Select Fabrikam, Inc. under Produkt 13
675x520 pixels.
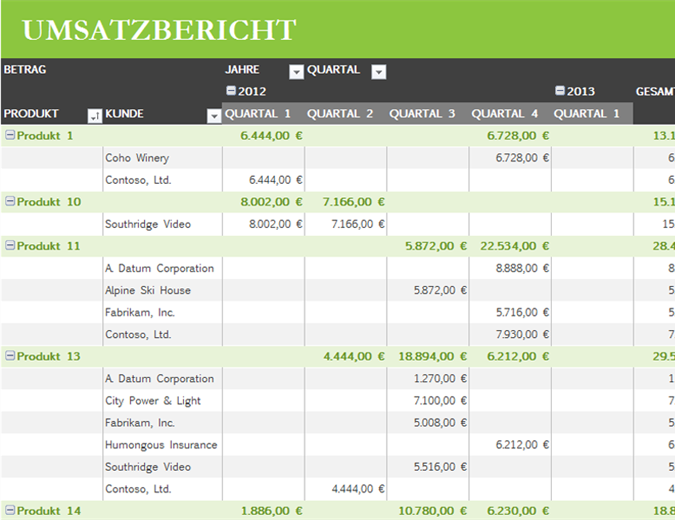pos(162,422)
